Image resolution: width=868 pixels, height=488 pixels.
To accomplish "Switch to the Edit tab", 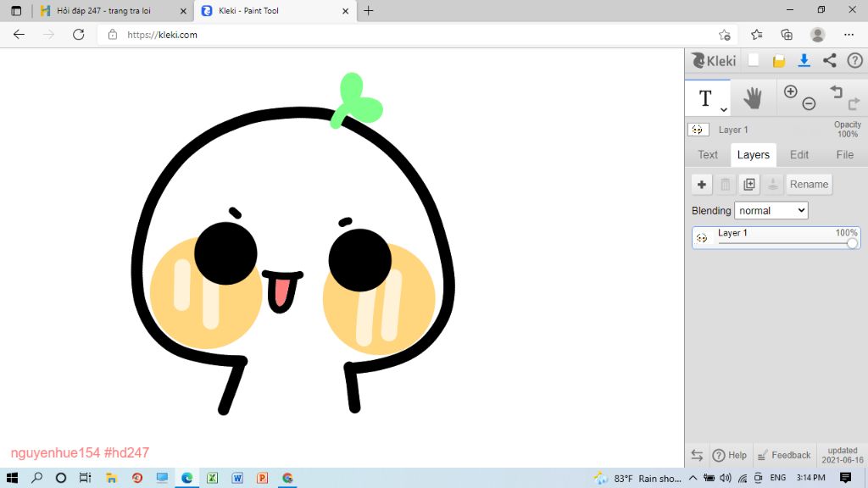I will [x=799, y=155].
